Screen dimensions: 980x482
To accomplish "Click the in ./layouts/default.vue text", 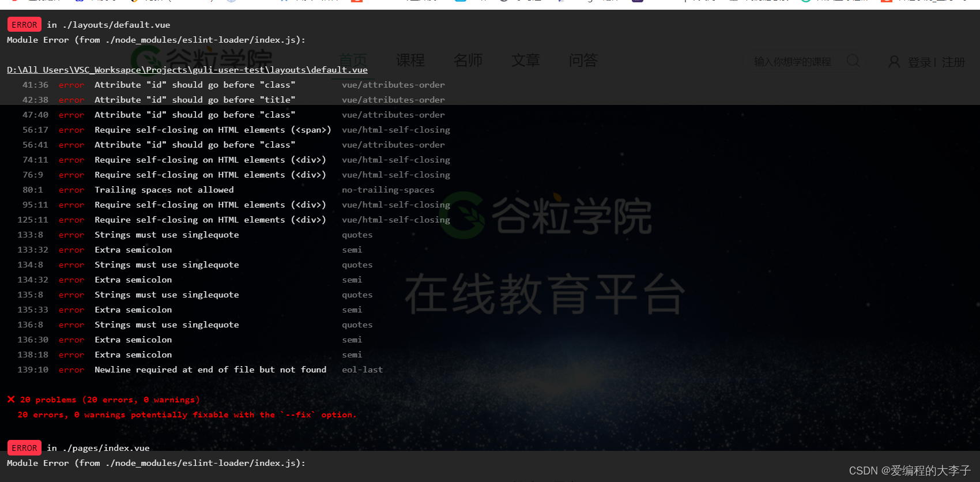I will (108, 25).
